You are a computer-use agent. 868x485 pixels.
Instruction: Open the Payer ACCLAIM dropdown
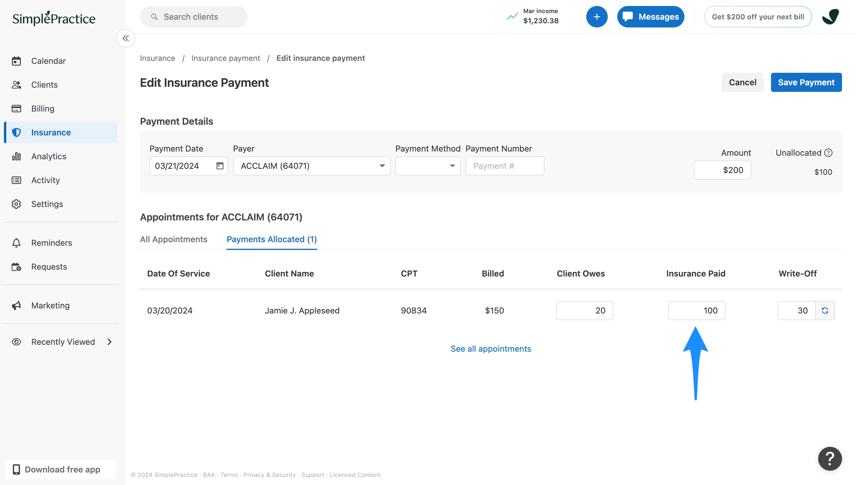tap(312, 166)
